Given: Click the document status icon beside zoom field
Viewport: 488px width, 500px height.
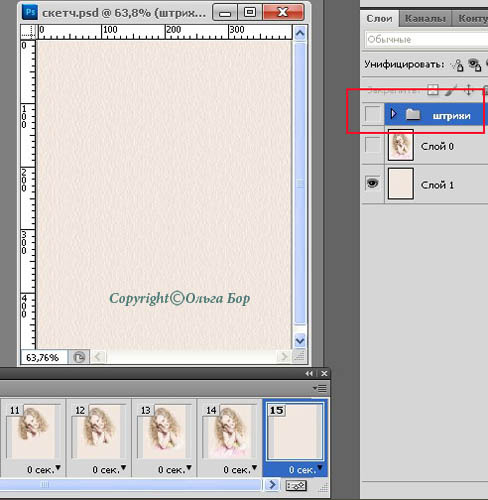Looking at the screenshot, I should 79,357.
